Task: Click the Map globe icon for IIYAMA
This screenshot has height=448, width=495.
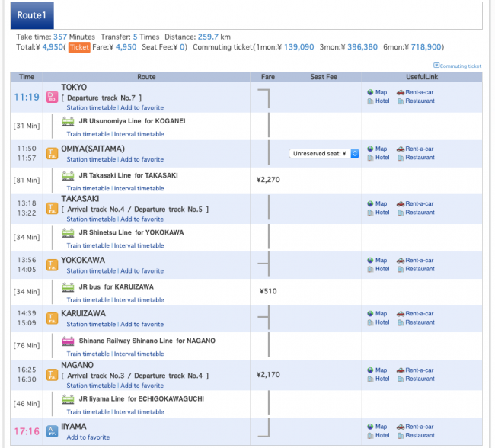Action: coord(370,427)
